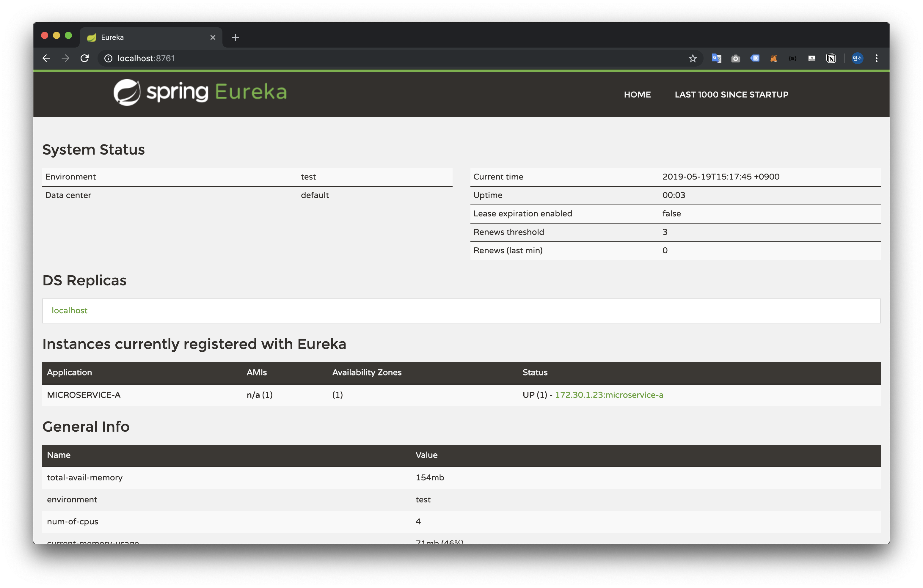Open Chrome three-dot menu
The width and height of the screenshot is (923, 588).
click(x=876, y=58)
